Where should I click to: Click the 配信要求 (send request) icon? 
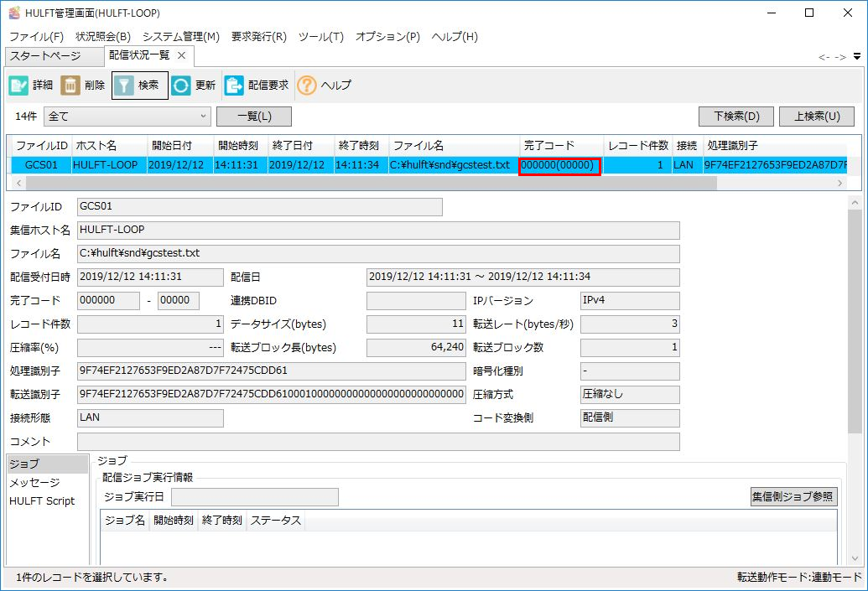click(x=234, y=86)
